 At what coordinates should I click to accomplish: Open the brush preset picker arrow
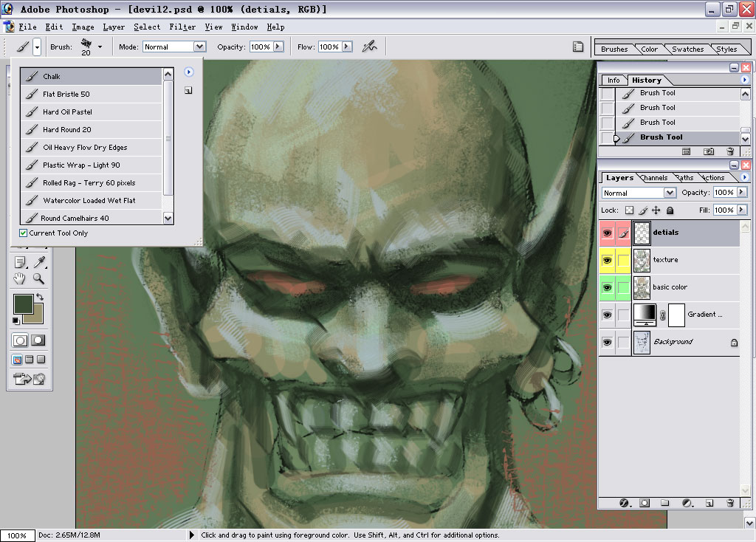[100, 47]
